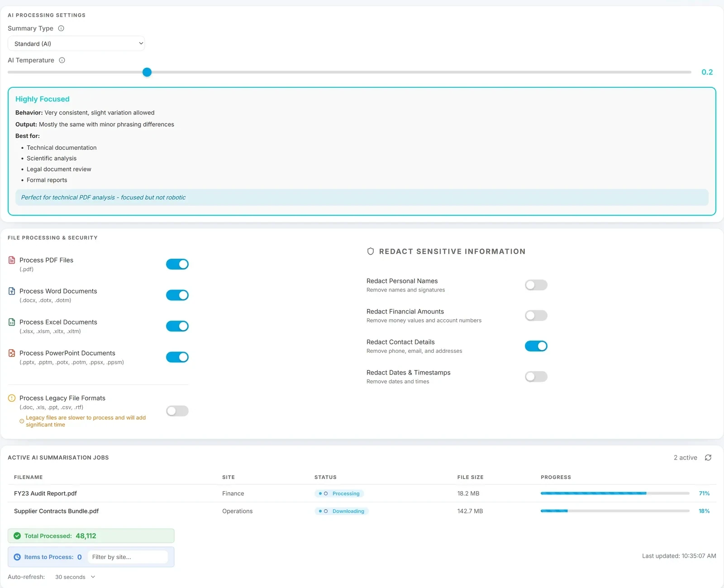
Task: Click the Finance site cell
Action: click(233, 493)
